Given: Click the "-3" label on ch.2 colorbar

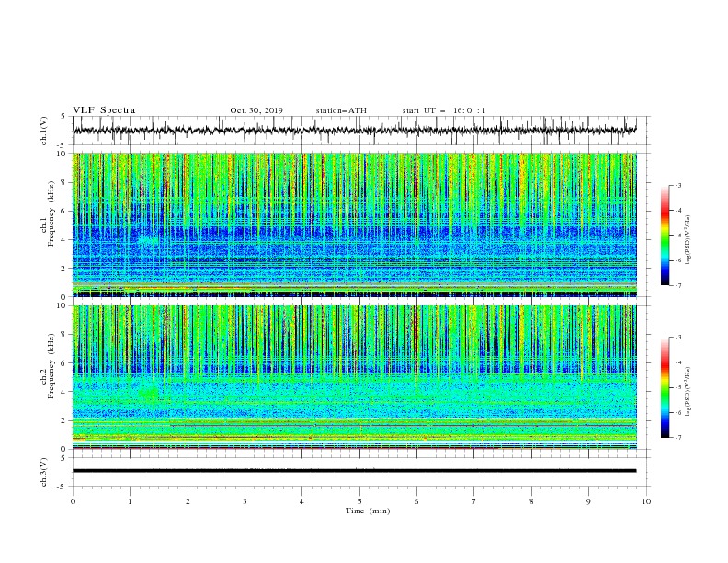Looking at the screenshot, I should (677, 338).
